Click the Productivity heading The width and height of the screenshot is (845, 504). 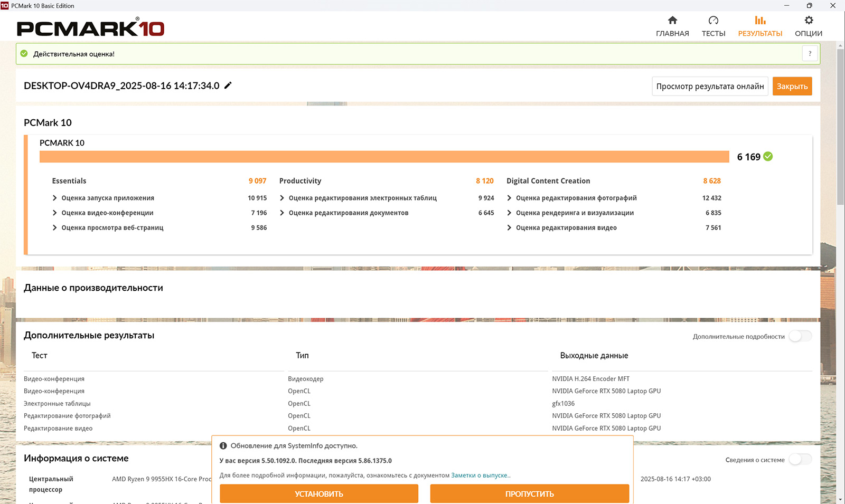300,180
